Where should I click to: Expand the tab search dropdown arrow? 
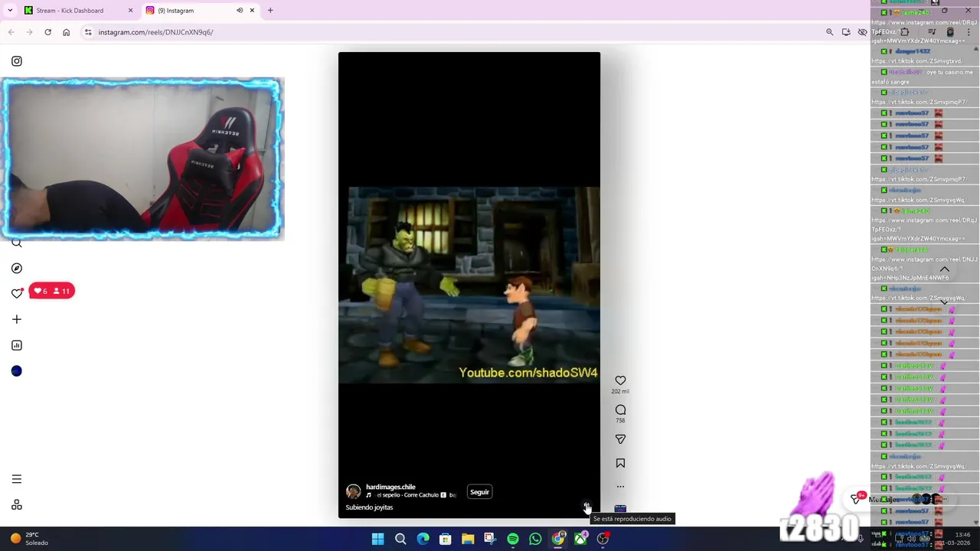coord(10,11)
